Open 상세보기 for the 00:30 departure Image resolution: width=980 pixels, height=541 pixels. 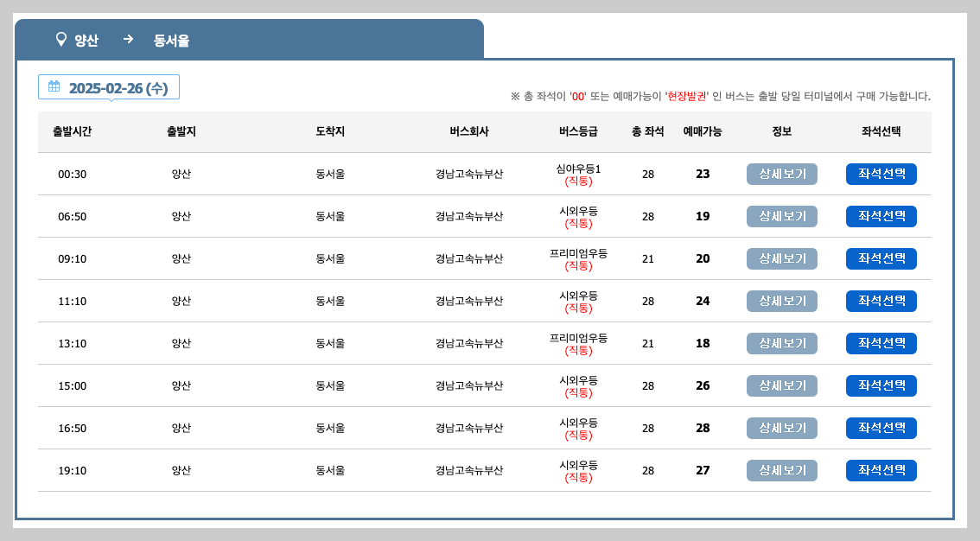(x=781, y=174)
